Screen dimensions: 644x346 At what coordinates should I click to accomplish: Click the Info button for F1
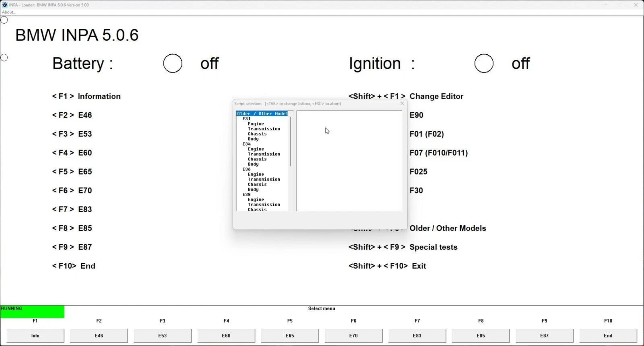pos(35,336)
